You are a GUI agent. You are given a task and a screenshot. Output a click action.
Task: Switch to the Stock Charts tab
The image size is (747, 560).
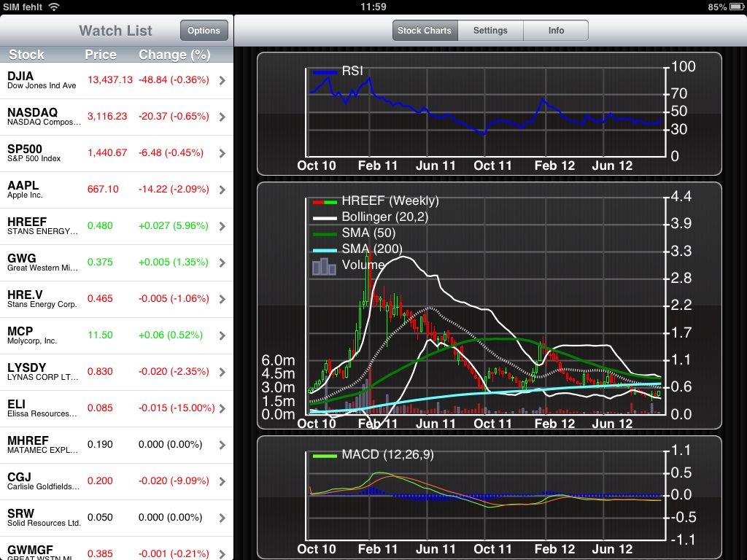click(425, 31)
